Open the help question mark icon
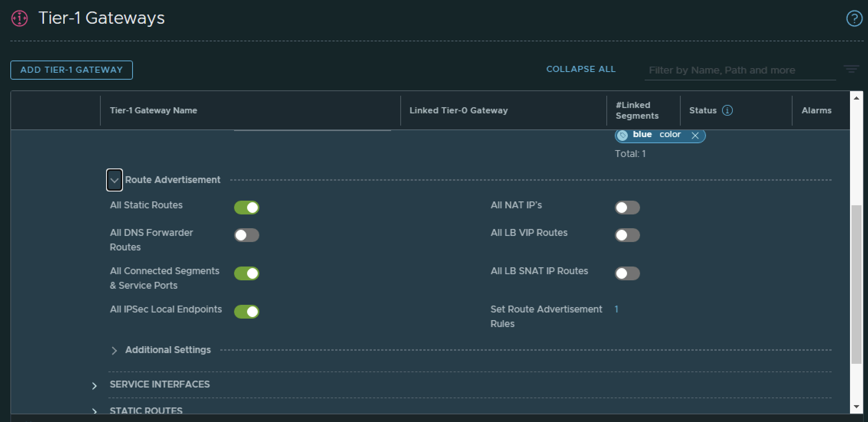 854,18
